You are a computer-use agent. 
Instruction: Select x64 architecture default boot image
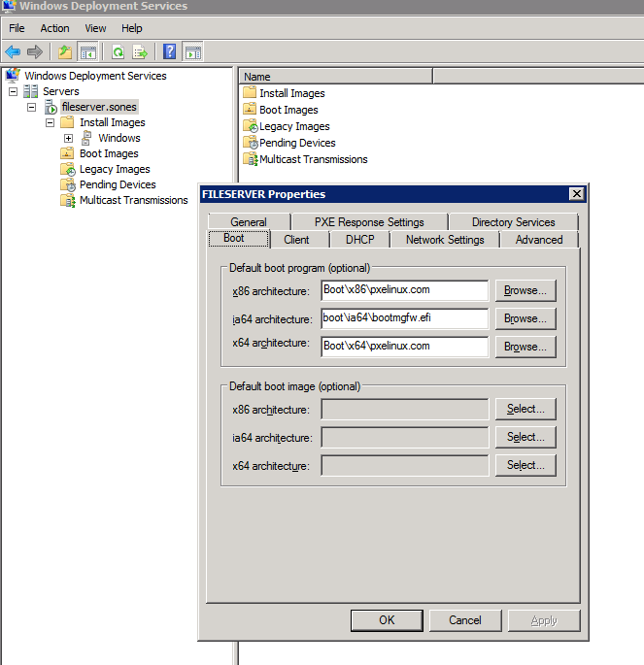(x=525, y=465)
